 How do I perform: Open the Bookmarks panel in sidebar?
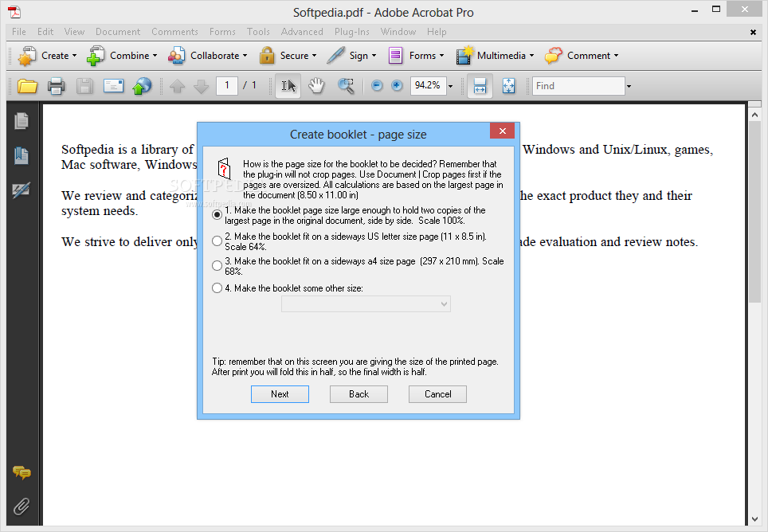22,155
